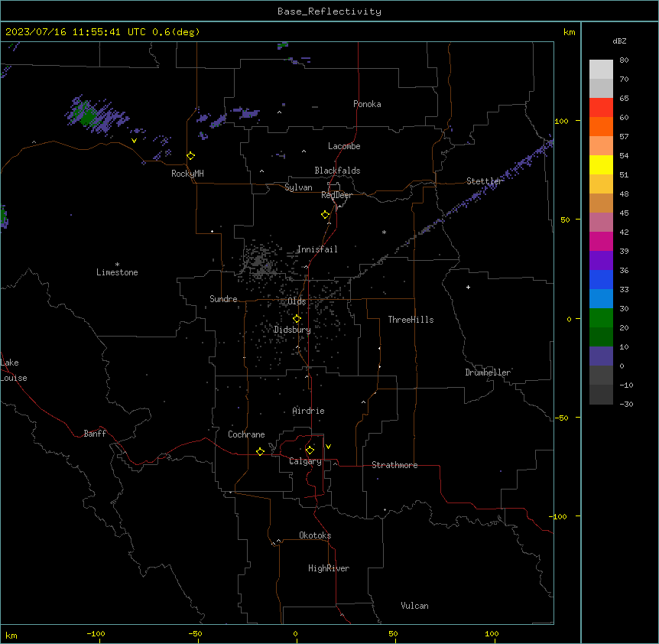Click the Ponoka city label
Viewport: 659px width, 644px height.
tap(367, 104)
